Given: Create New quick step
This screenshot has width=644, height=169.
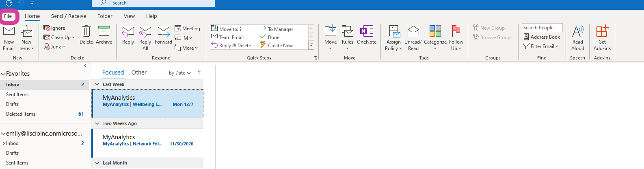Looking at the screenshot, I should pos(277,45).
